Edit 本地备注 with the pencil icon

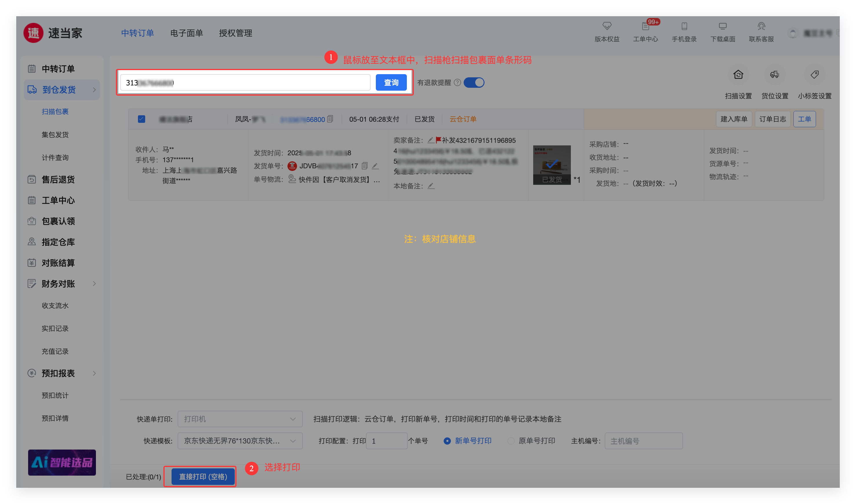tap(431, 186)
